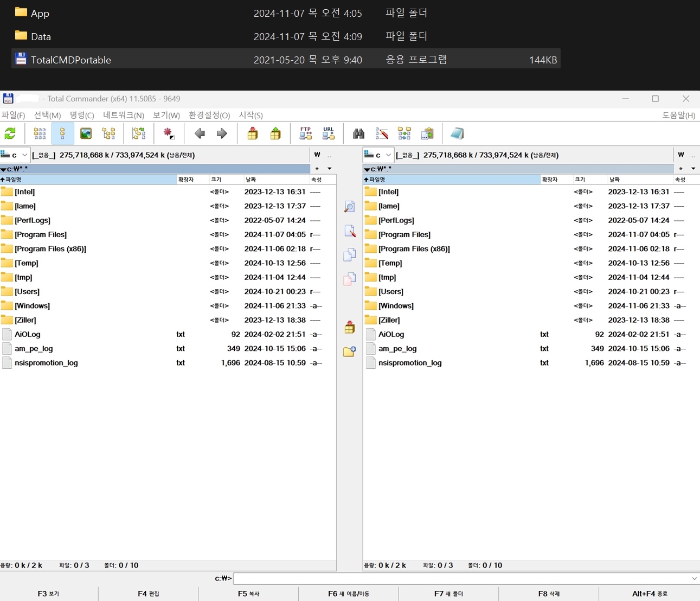The image size is (700, 601).
Task: Open right panel drive c dropdown
Action: point(378,155)
